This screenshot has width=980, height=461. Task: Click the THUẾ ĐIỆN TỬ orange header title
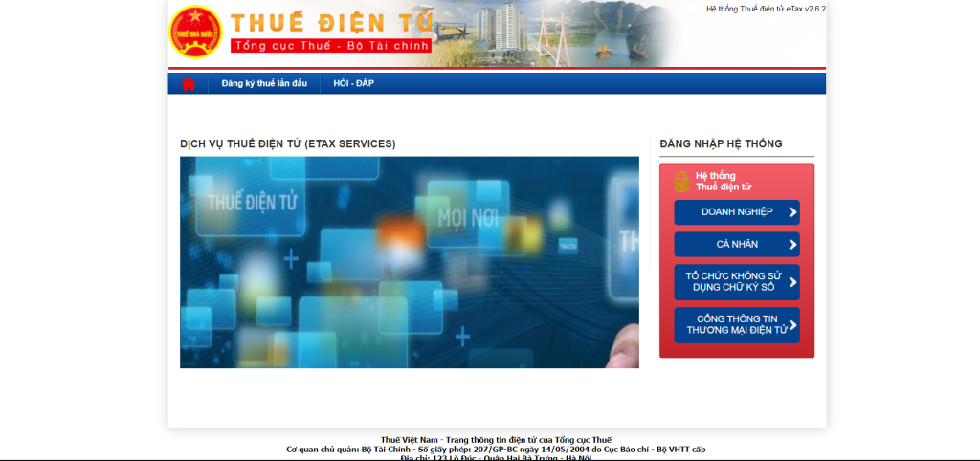(x=331, y=23)
